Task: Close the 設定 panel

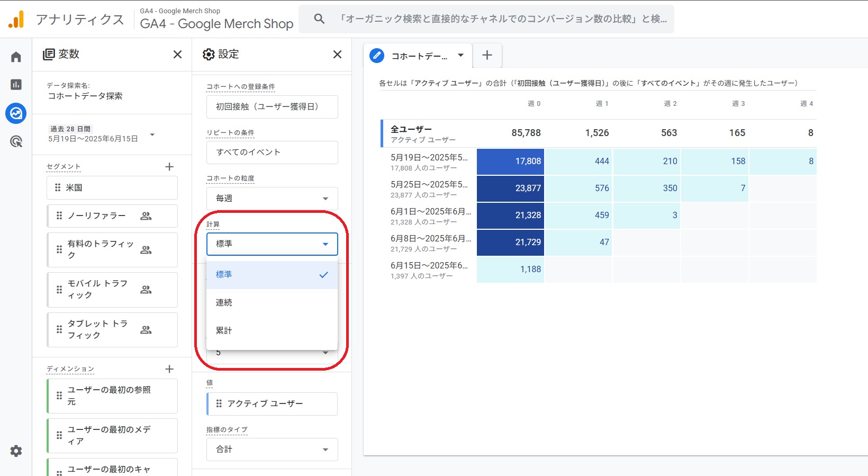Action: 337,55
